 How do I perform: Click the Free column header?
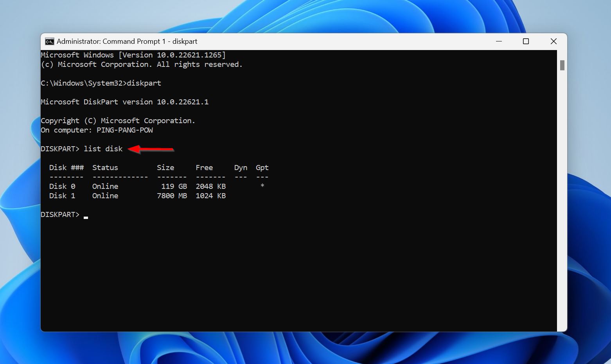pos(204,168)
